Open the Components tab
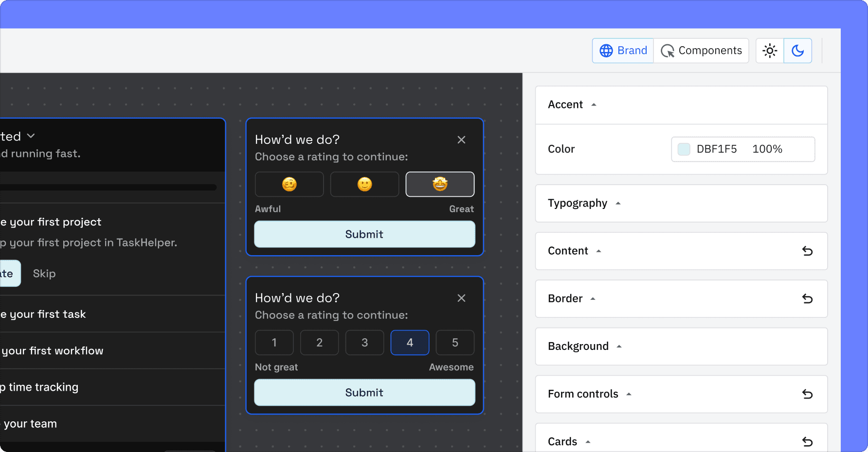 701,51
